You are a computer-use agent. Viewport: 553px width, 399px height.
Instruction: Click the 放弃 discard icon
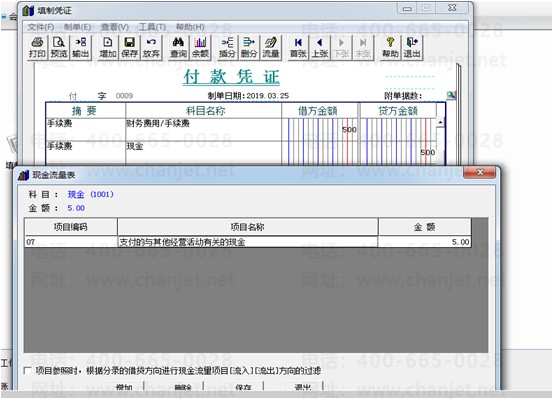pyautogui.click(x=151, y=48)
